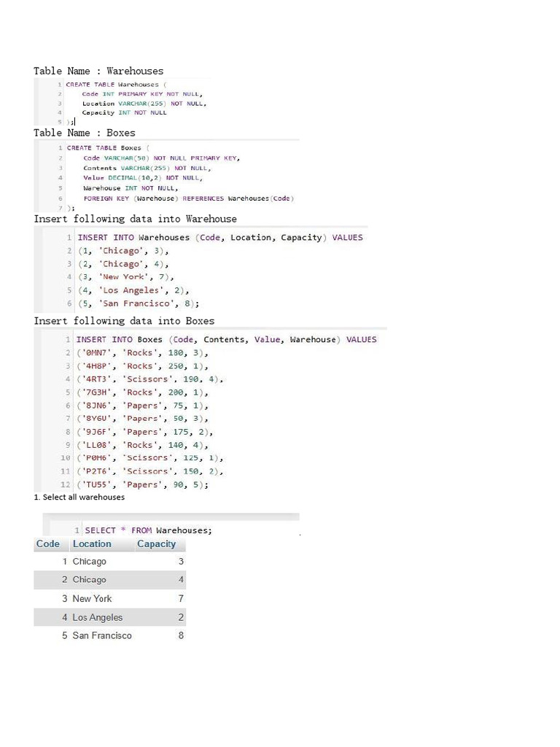Image resolution: width=560 pixels, height=747 pixels.
Task: Click capacity value 7 in New York row
Action: click(x=181, y=599)
